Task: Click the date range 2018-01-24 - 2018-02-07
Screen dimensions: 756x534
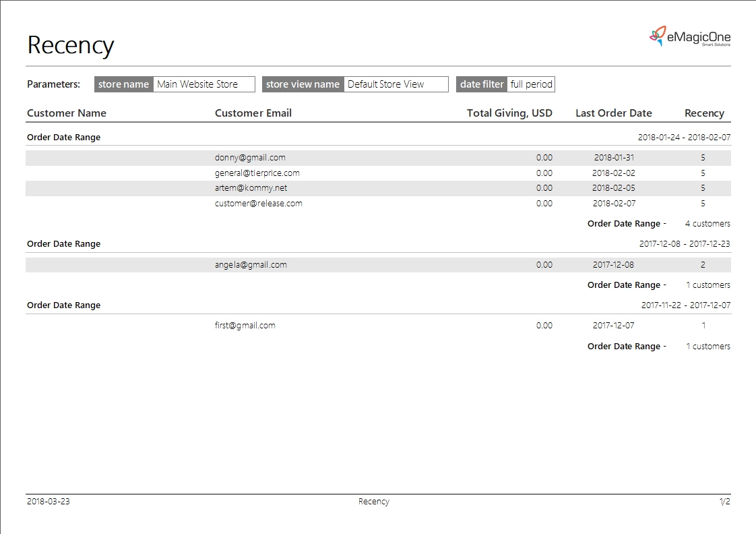Action: point(684,138)
